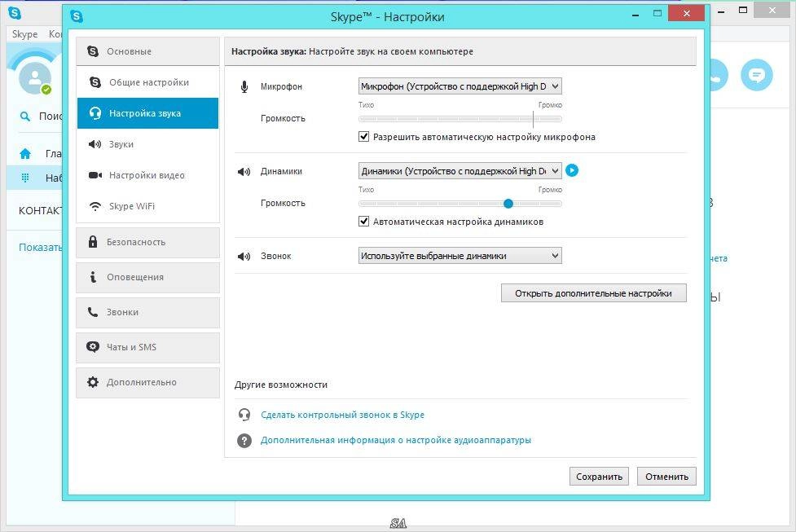Open the Звонок device dropdown
The image size is (796, 532).
click(460, 256)
